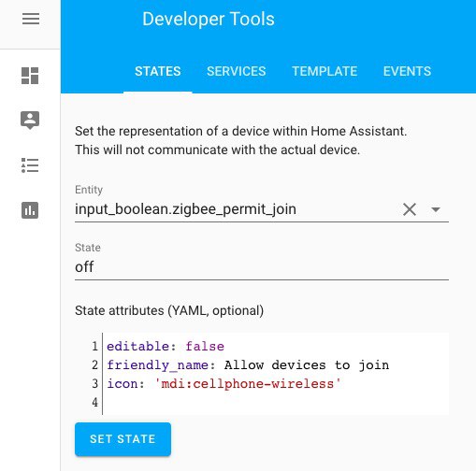The width and height of the screenshot is (476, 471).
Task: Open the History bar chart icon
Action: [x=30, y=210]
